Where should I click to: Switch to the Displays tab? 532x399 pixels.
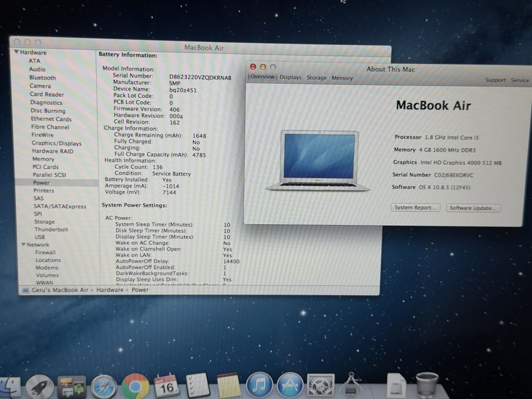(290, 78)
